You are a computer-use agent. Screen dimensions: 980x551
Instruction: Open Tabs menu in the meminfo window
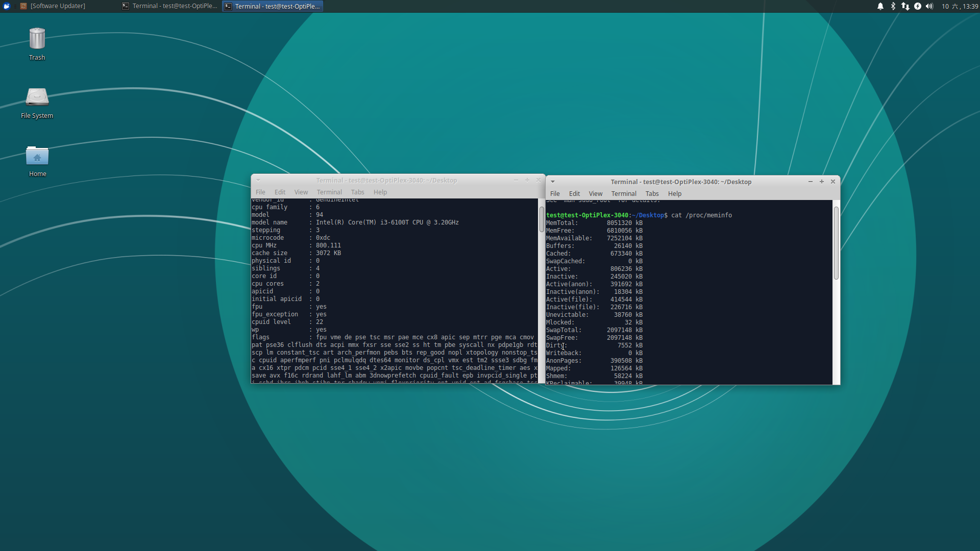point(652,194)
